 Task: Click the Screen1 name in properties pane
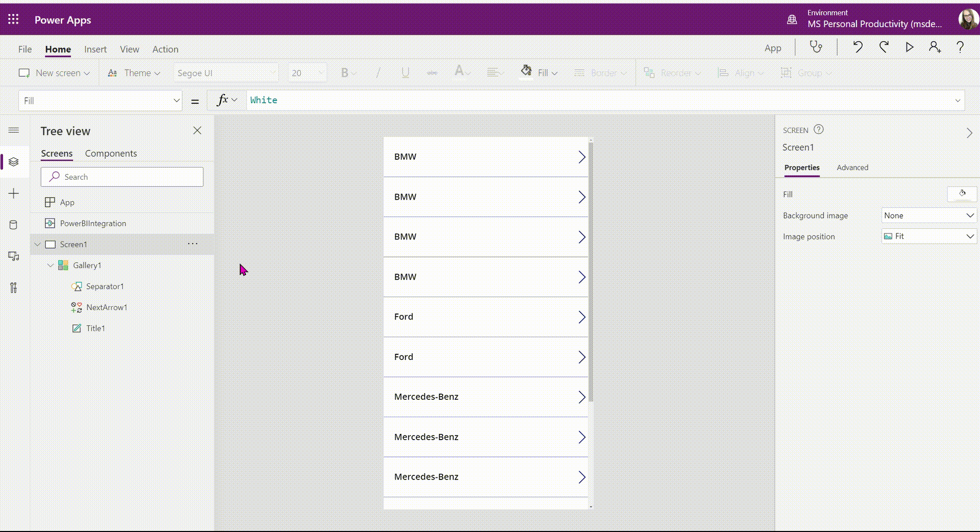pyautogui.click(x=798, y=147)
